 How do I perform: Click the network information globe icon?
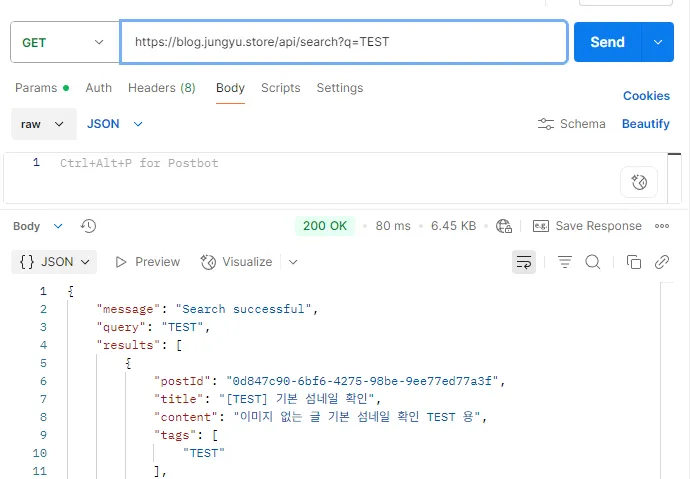pyautogui.click(x=504, y=226)
